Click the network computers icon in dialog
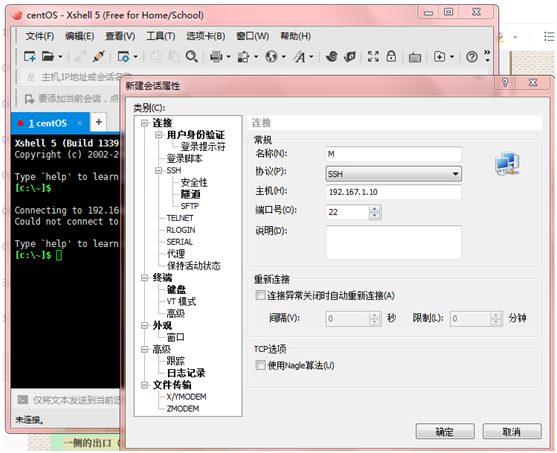This screenshot has height=453, width=557. pos(507,163)
